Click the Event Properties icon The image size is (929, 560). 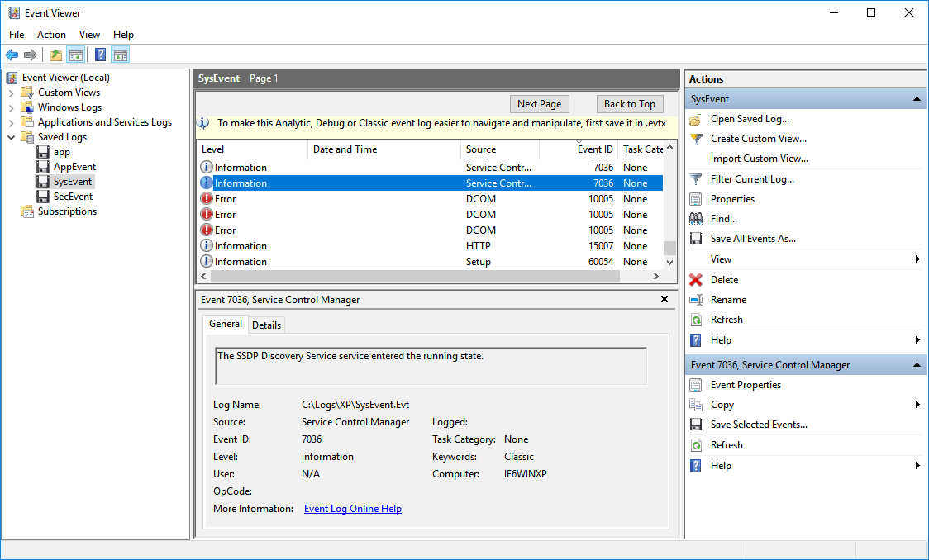pos(696,386)
